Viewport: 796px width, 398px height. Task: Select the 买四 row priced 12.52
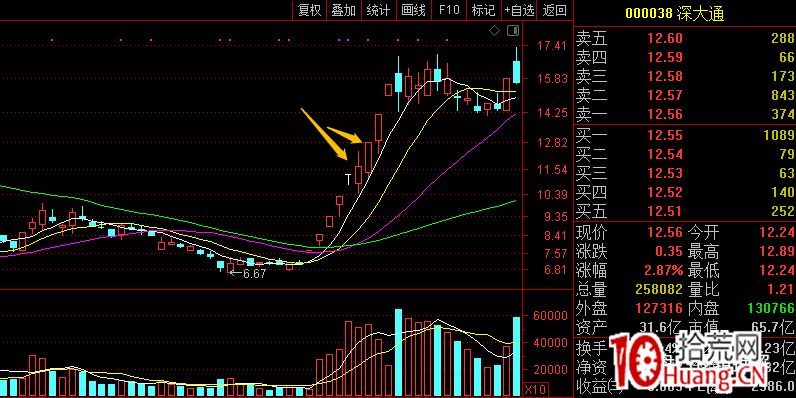(x=685, y=193)
